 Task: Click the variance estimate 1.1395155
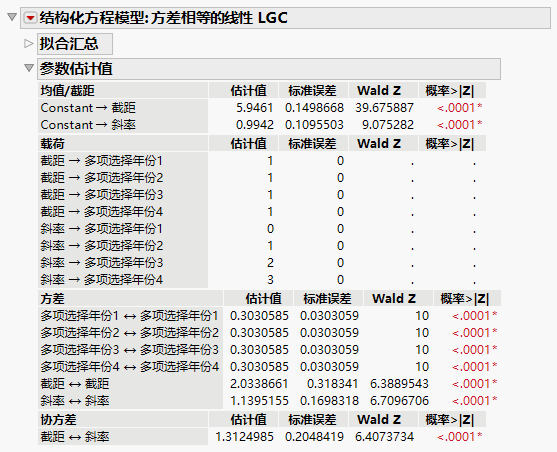click(259, 401)
